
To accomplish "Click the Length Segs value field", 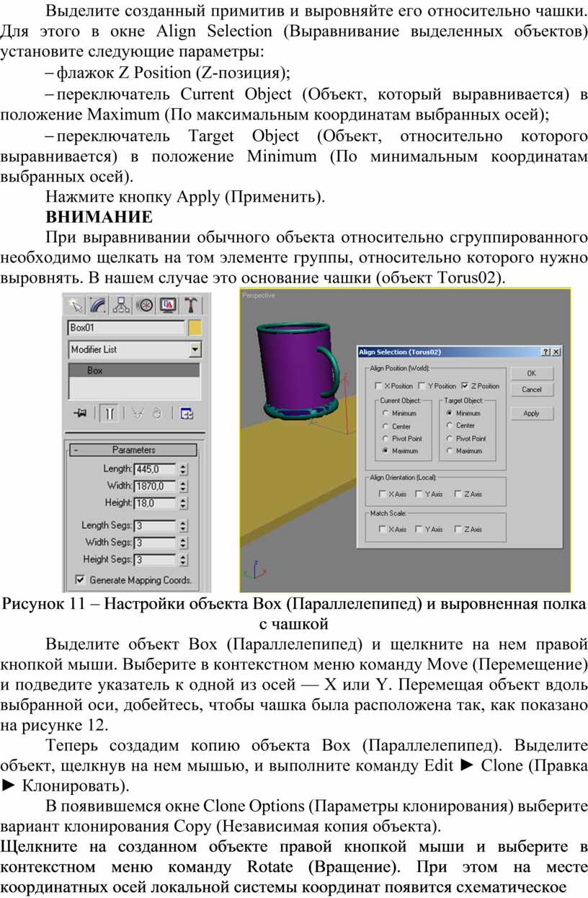I will 155,525.
